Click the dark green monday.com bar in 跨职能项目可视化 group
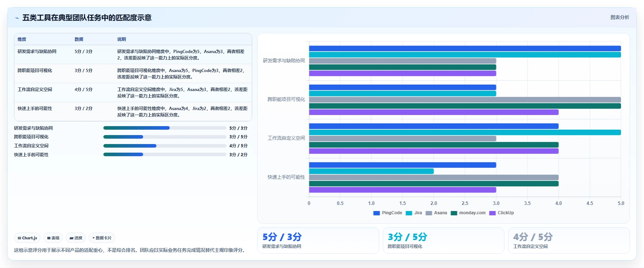Screen dimensions: 644x268 465,106
